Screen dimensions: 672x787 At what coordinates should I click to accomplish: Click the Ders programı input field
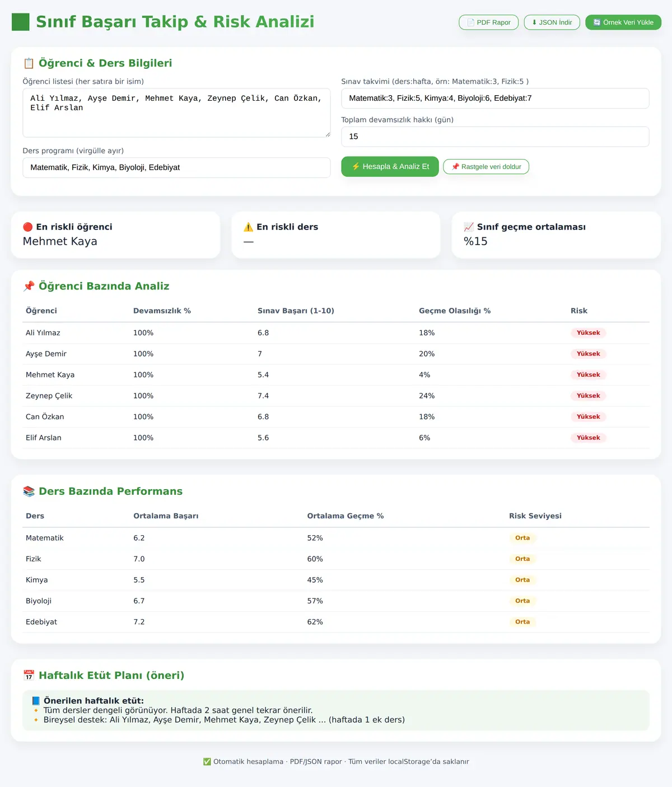click(176, 167)
